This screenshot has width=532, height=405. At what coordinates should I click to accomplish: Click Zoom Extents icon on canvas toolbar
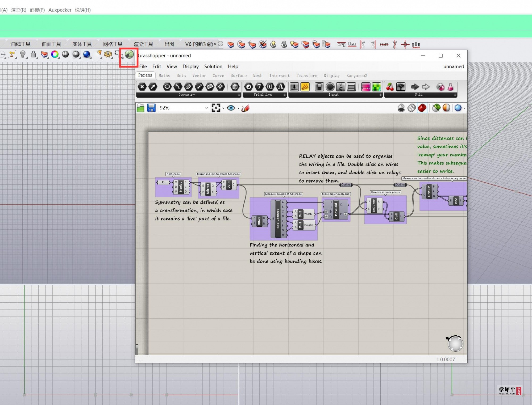click(x=216, y=108)
